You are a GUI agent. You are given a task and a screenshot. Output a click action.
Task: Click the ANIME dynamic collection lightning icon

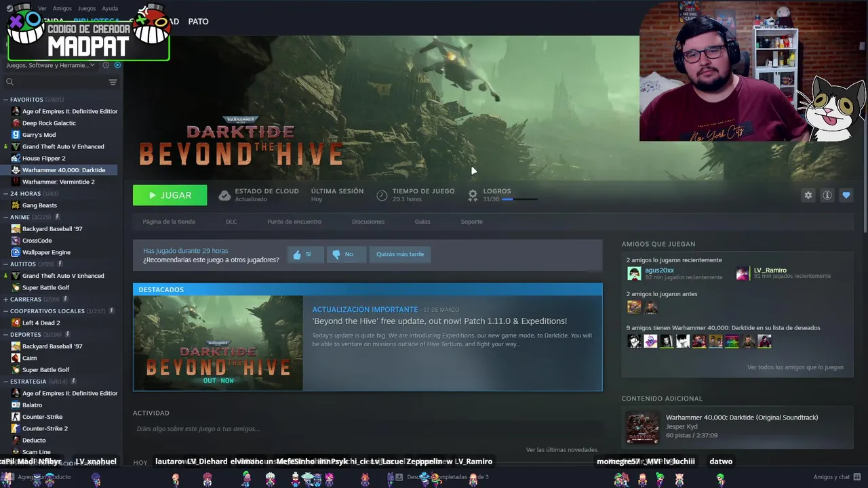(x=57, y=217)
